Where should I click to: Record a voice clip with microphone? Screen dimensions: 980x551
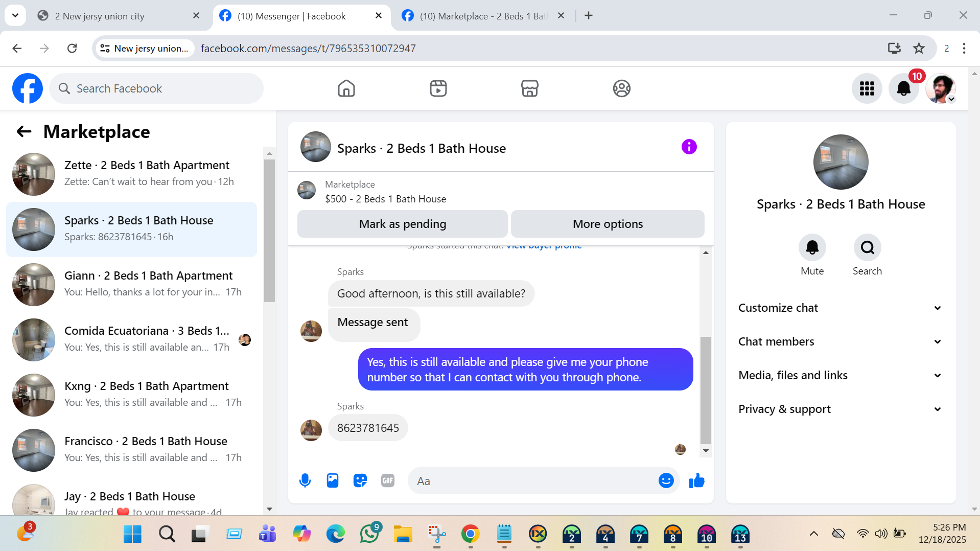click(x=305, y=480)
